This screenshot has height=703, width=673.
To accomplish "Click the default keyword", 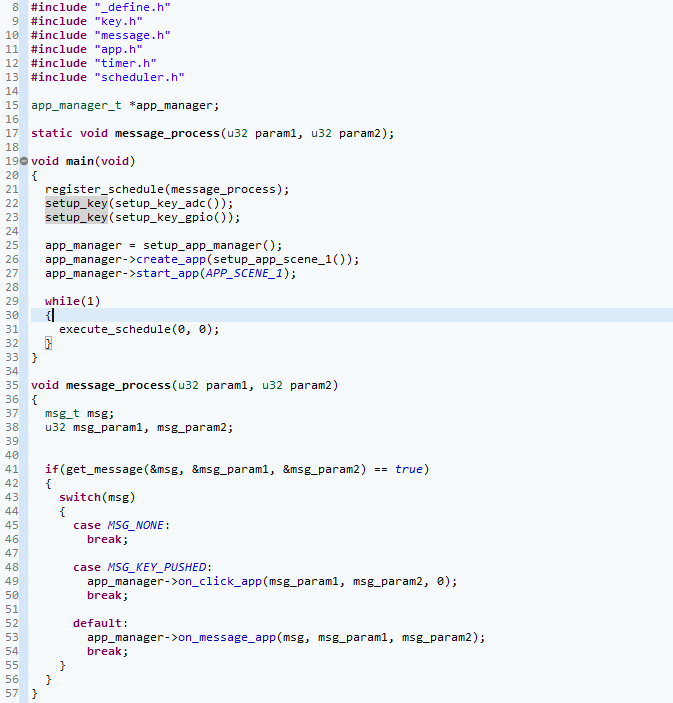I will pyautogui.click(x=97, y=623).
